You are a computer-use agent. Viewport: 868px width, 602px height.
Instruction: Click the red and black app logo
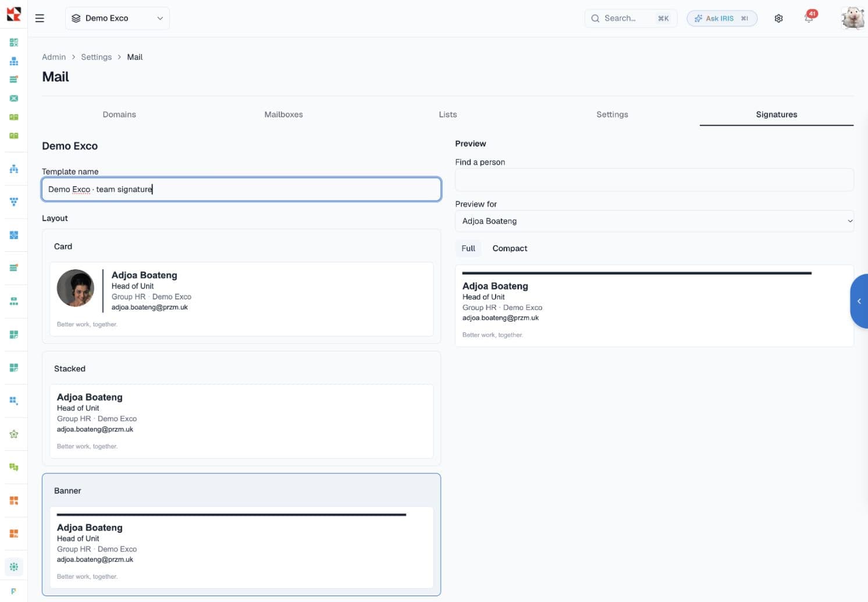pyautogui.click(x=13, y=13)
